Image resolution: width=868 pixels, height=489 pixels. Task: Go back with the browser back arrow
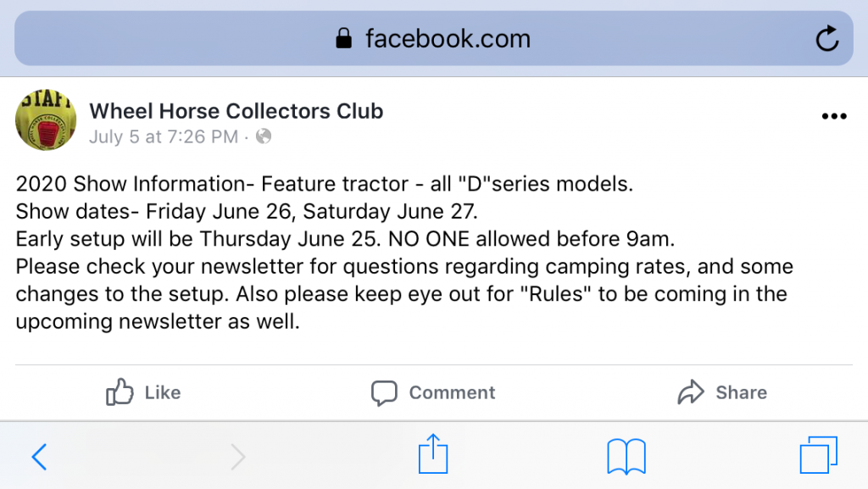click(x=39, y=457)
